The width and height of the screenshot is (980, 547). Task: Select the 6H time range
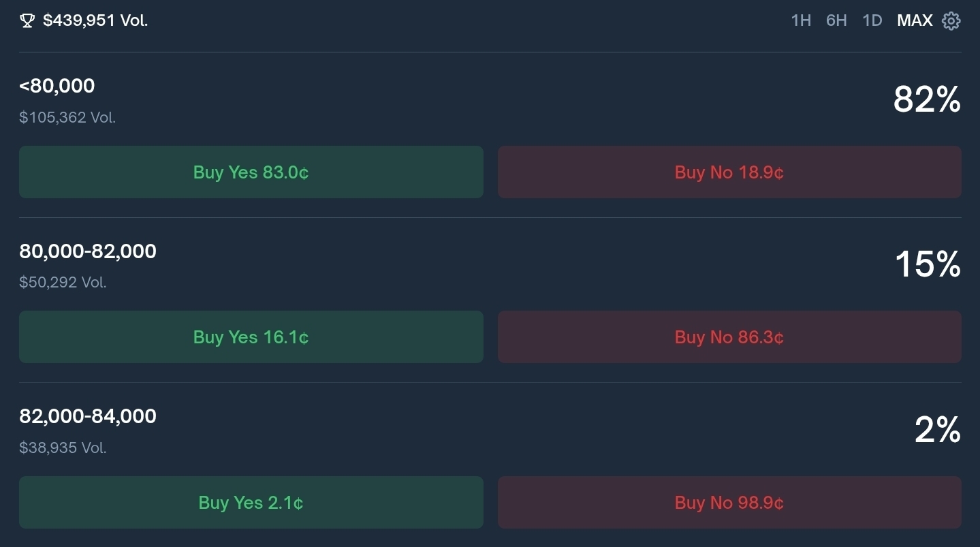click(x=836, y=20)
